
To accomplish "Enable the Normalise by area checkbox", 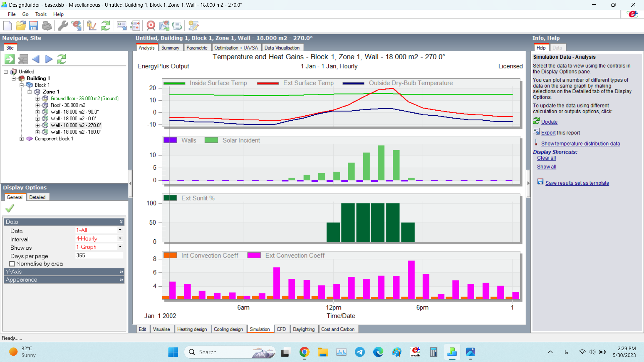I will [x=12, y=264].
